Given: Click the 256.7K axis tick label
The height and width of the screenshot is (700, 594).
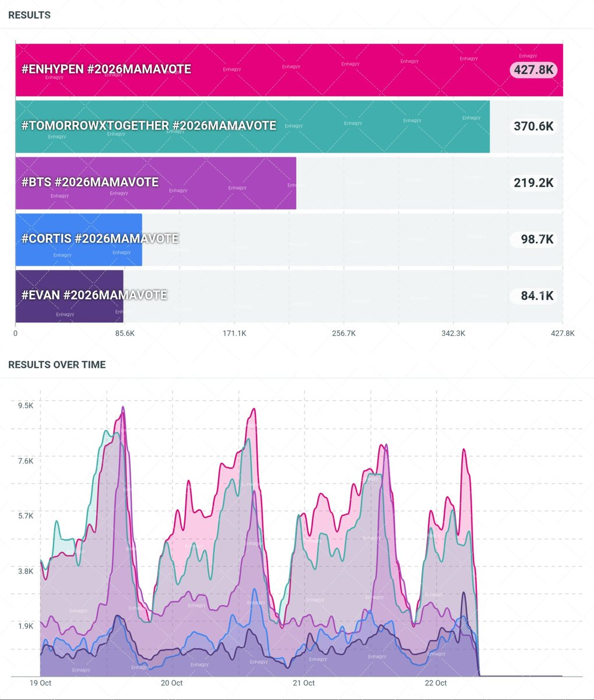Looking at the screenshot, I should pyautogui.click(x=344, y=334).
